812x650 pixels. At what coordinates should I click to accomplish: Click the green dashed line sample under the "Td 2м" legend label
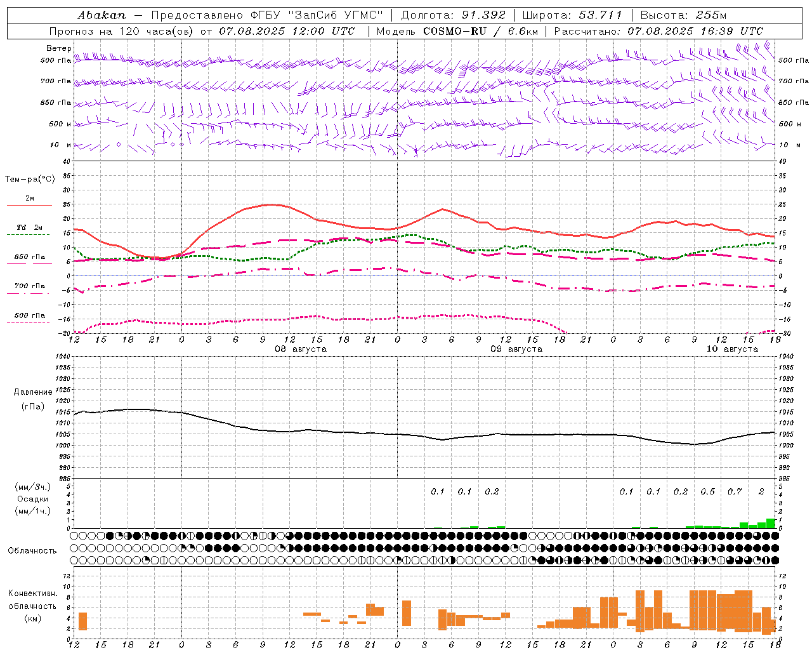(x=29, y=234)
